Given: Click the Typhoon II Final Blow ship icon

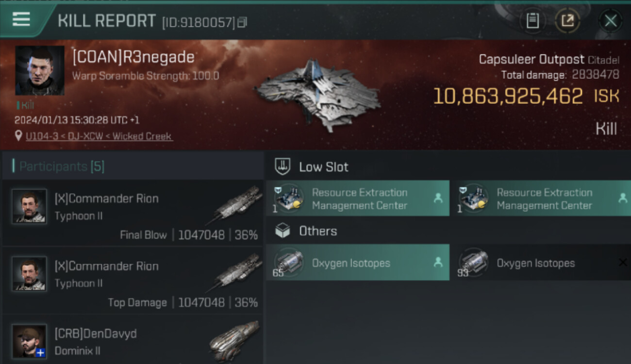Looking at the screenshot, I should tap(237, 204).
